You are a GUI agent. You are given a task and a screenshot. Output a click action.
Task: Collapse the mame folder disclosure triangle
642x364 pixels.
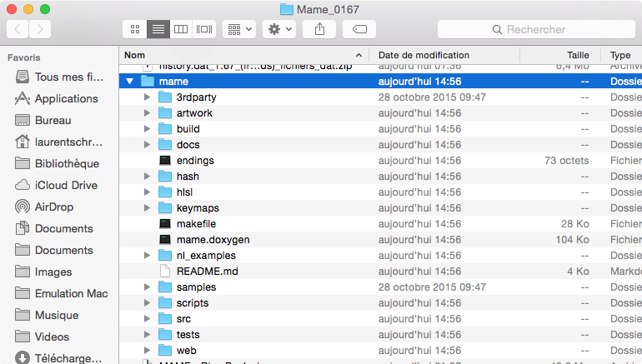130,82
